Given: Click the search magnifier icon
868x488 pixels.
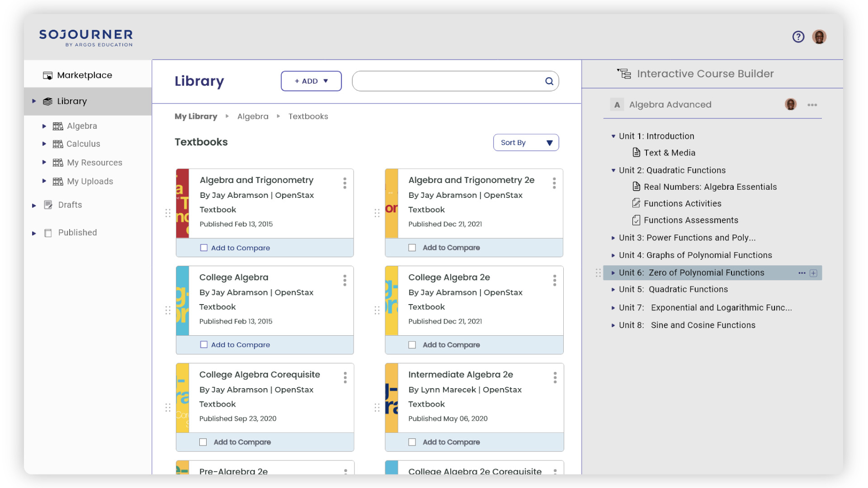Looking at the screenshot, I should tap(549, 81).
